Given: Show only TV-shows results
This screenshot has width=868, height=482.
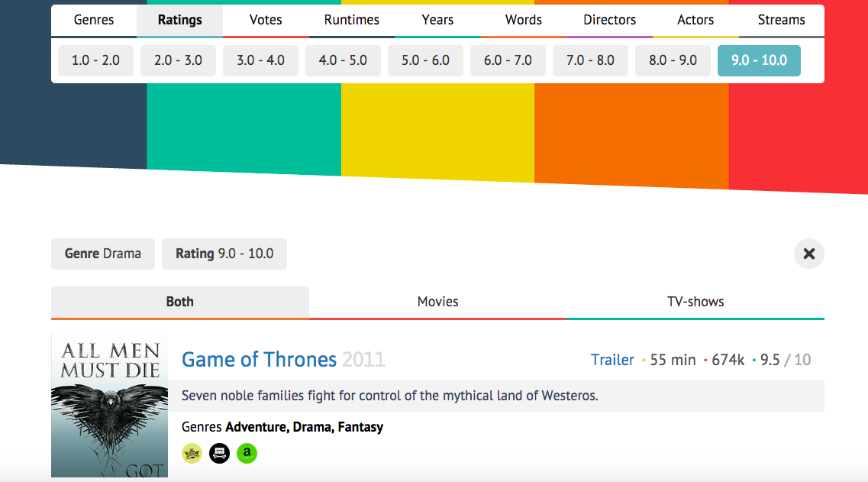Looking at the screenshot, I should point(695,302).
